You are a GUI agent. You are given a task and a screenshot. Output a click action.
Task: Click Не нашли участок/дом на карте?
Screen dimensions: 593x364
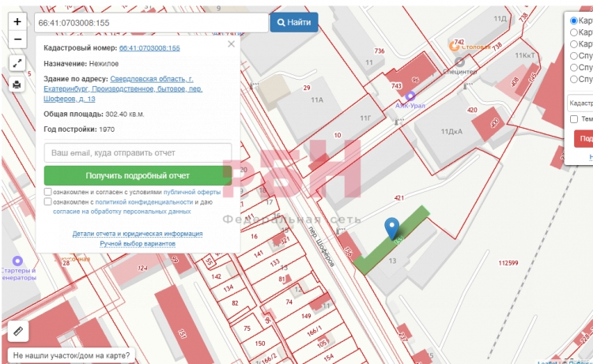71,355
